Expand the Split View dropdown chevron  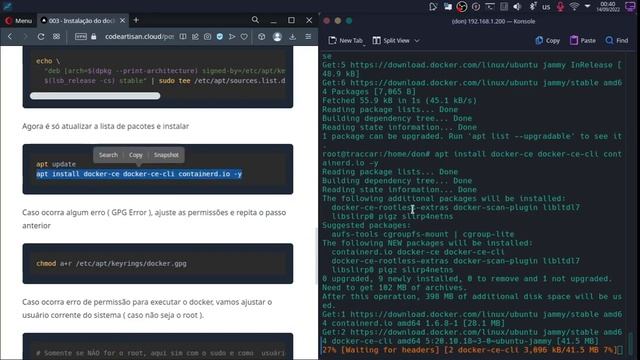pyautogui.click(x=417, y=40)
